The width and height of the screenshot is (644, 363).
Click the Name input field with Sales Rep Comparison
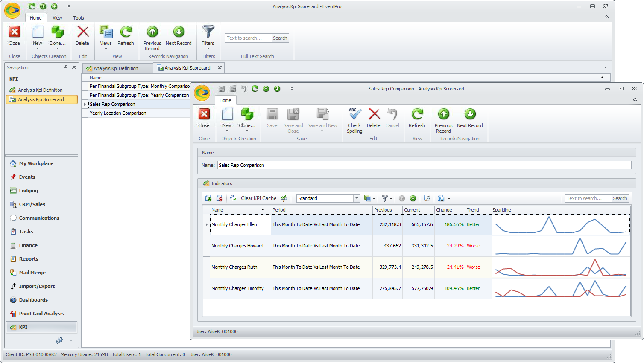click(424, 165)
